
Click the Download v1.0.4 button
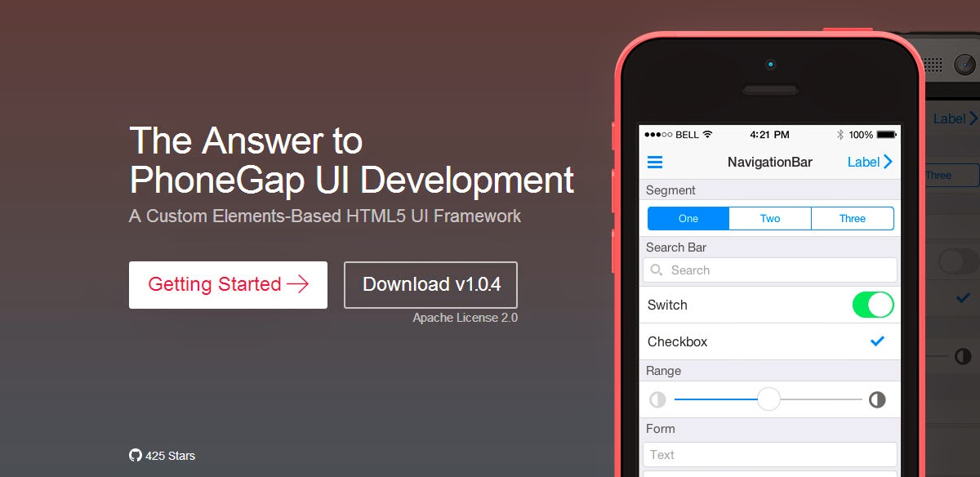pyautogui.click(x=430, y=284)
